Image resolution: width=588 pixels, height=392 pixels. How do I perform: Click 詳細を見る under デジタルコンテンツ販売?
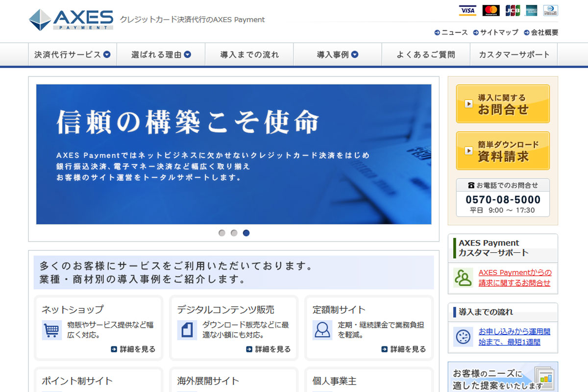coord(269,349)
